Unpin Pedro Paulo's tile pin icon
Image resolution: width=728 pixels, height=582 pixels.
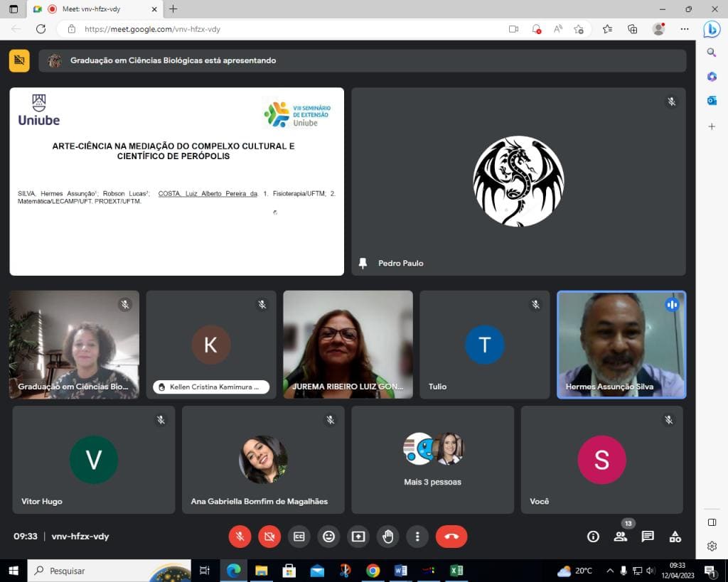point(363,263)
